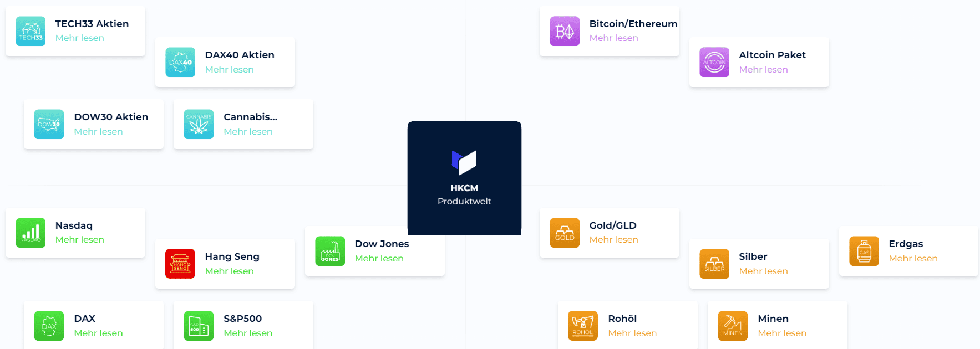This screenshot has height=349, width=980.
Task: Click 'Mehr lesen' under Silber
Action: 763,271
